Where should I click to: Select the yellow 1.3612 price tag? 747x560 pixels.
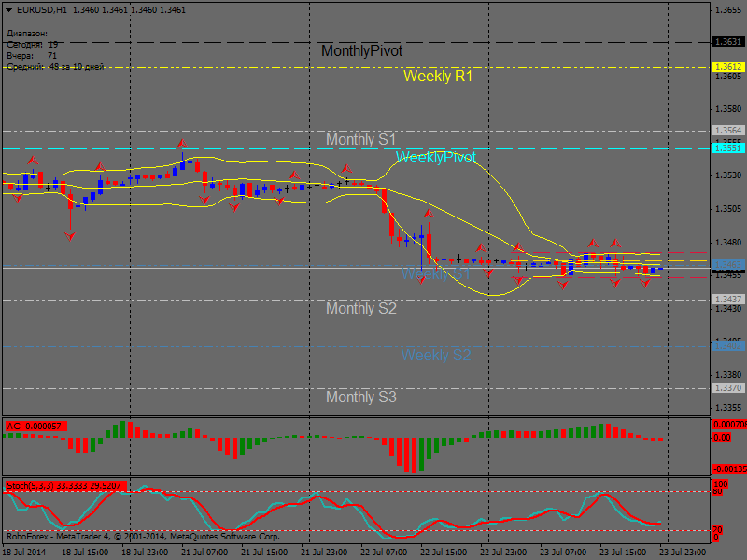(x=727, y=67)
